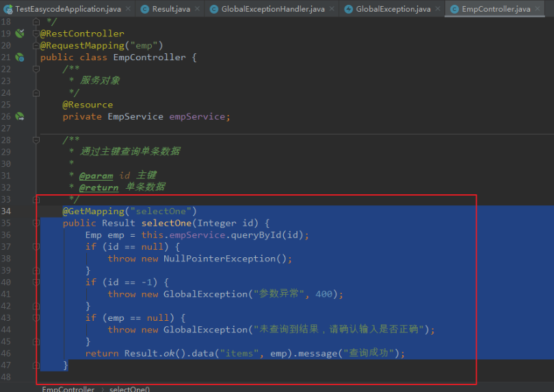Click the file icon on the GlobalException.java tab
Image resolution: width=554 pixels, height=392 pixels.
348,9
